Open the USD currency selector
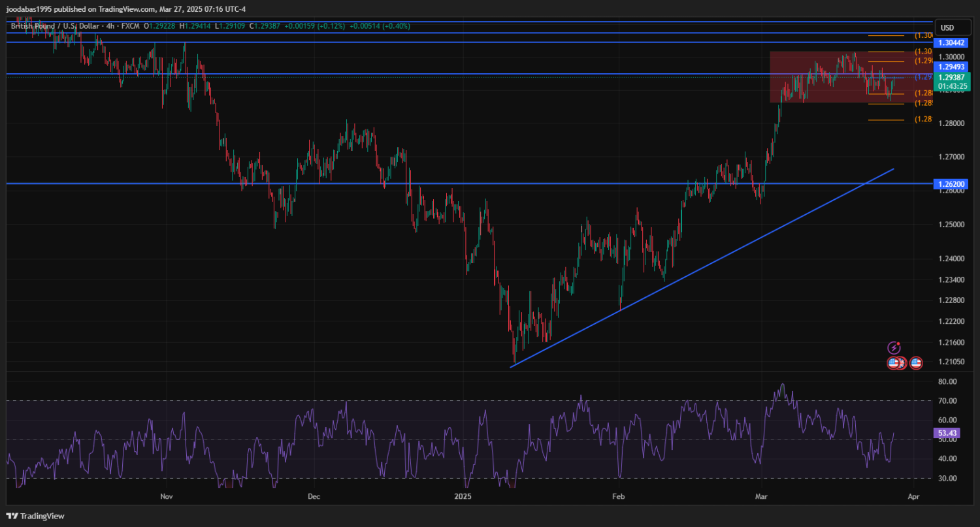The height and width of the screenshot is (527, 980). point(947,27)
